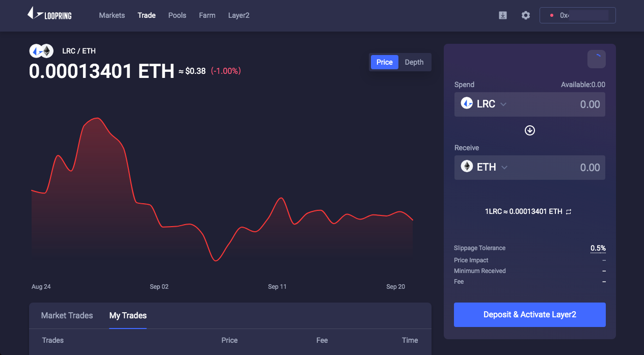Select the My Trades tab
This screenshot has width=644, height=355.
point(128,315)
